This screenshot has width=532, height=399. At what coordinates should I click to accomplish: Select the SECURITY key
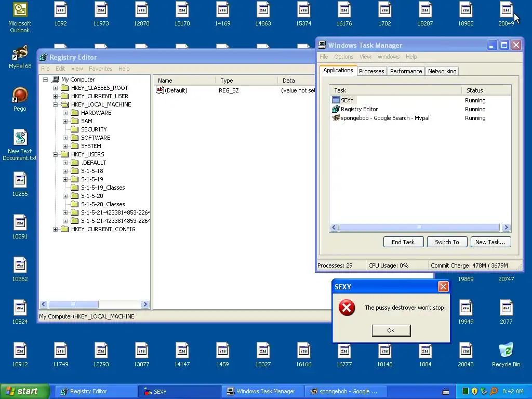pos(94,129)
